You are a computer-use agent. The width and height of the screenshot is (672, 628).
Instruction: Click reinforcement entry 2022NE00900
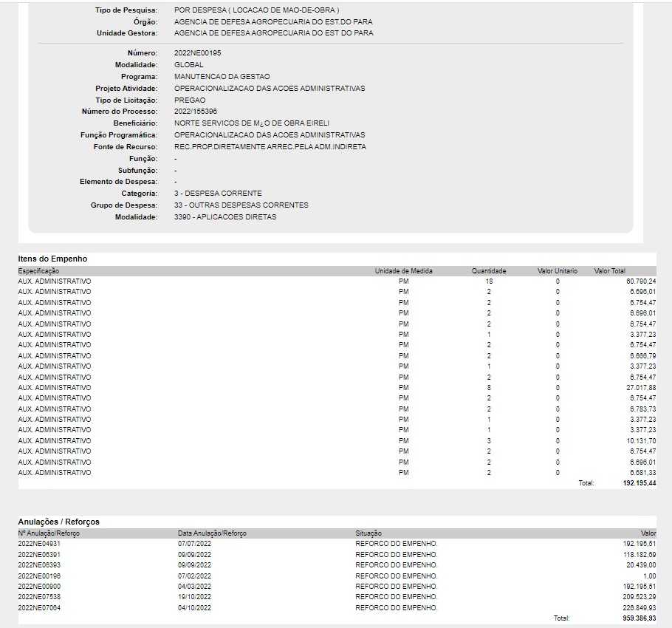tap(39, 586)
